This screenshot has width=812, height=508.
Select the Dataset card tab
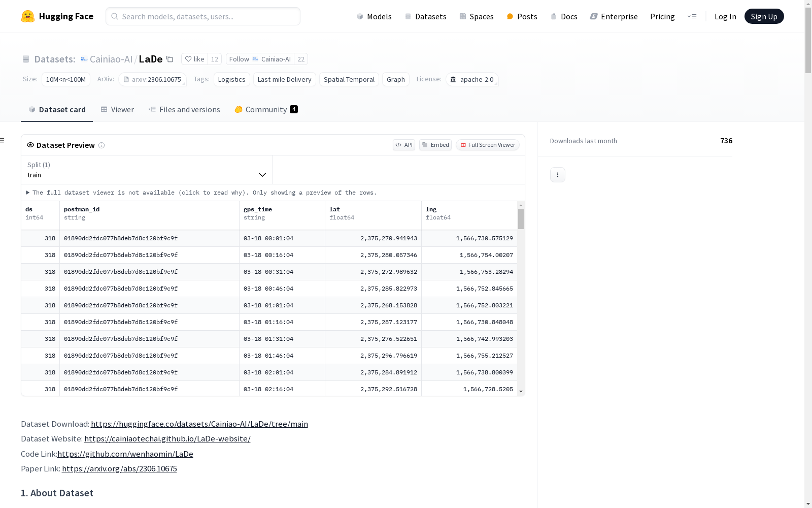pos(57,109)
